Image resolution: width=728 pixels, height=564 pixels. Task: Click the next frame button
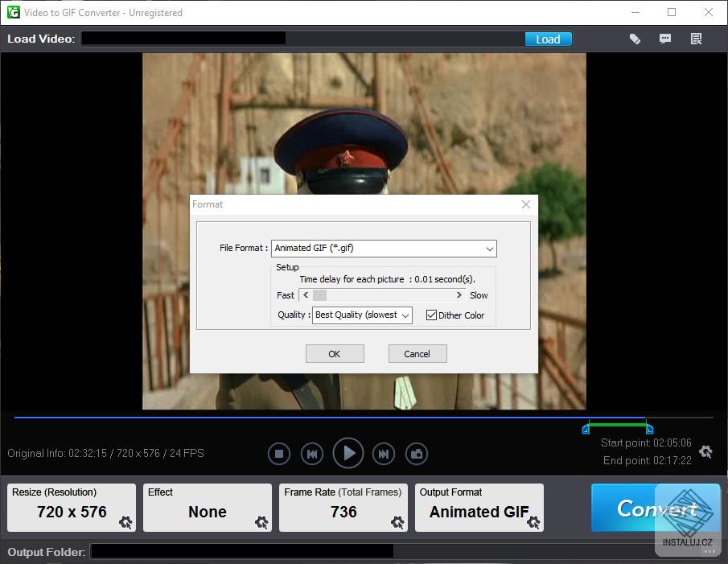point(384,454)
